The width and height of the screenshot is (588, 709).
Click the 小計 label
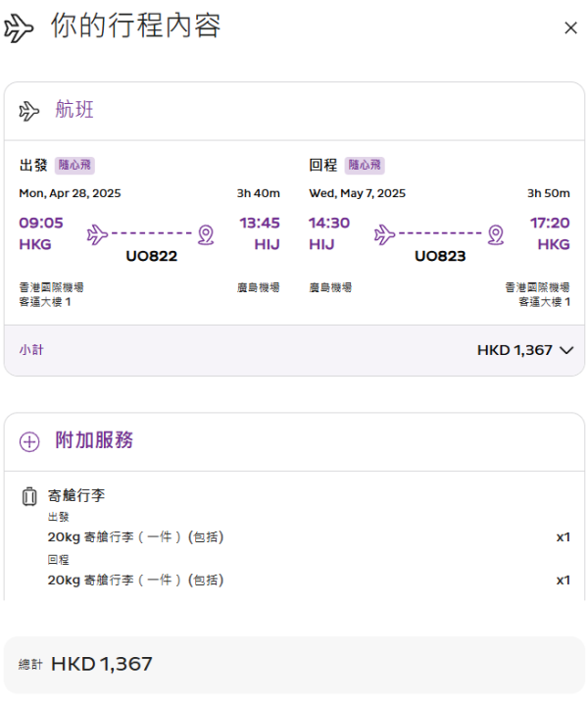tap(31, 350)
